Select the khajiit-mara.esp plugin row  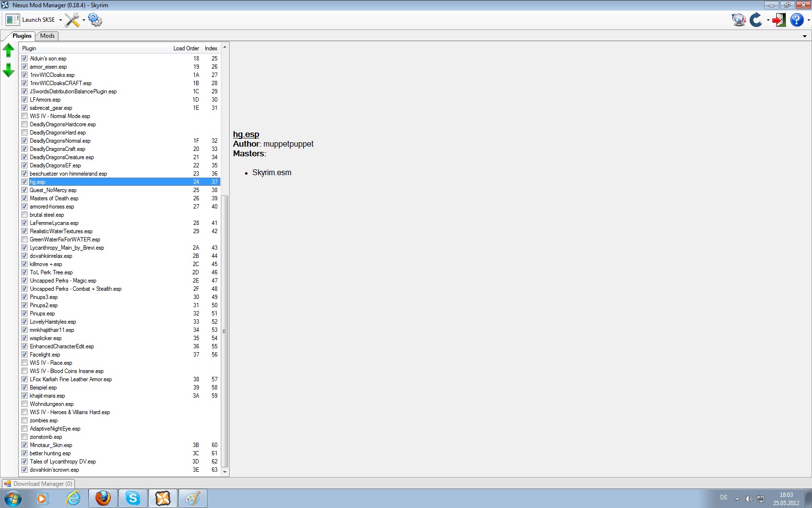click(x=120, y=396)
